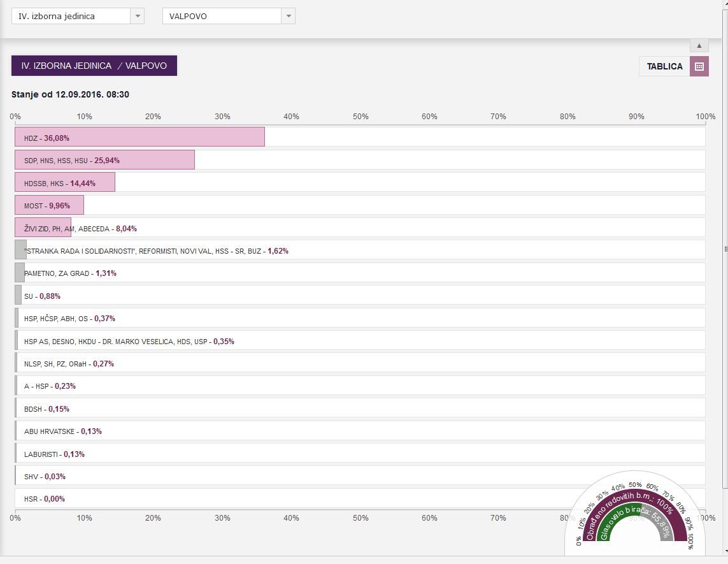The image size is (728, 564).
Task: Select the HDZ 36,08% result bar
Action: pyautogui.click(x=139, y=138)
